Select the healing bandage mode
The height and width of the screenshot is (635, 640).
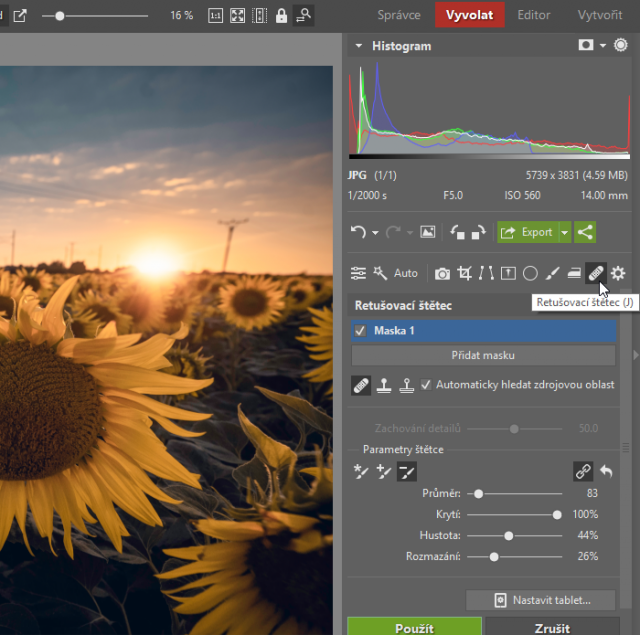coord(361,385)
